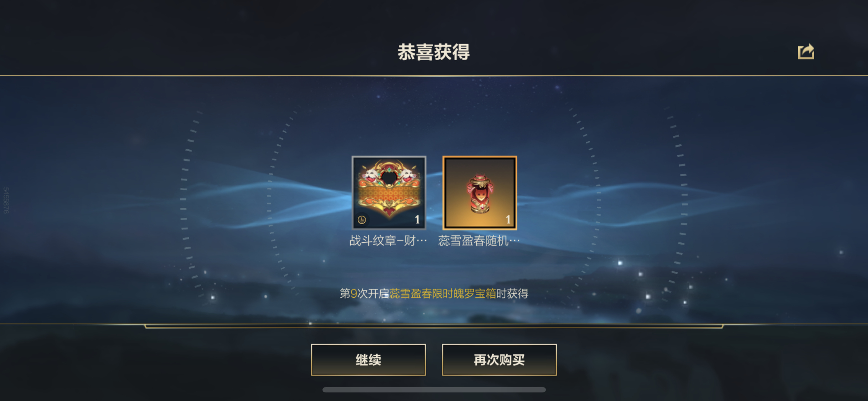
Task: Open the 蕊雪盈春 random reward thumbnail
Action: [480, 193]
